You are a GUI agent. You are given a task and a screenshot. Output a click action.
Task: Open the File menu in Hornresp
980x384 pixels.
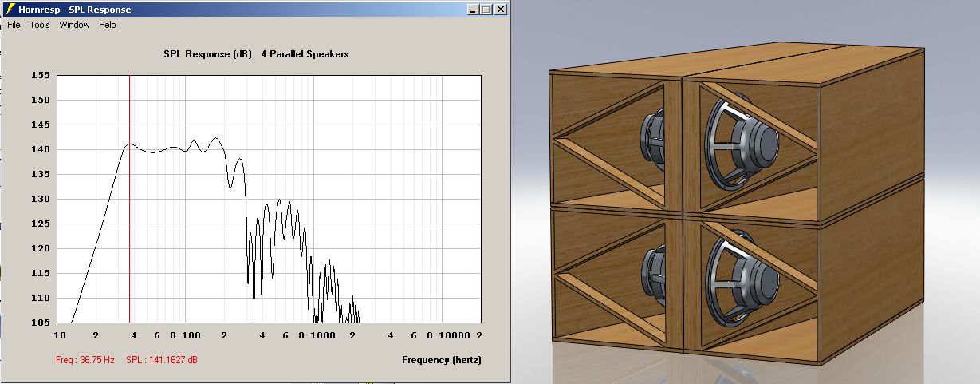(14, 25)
